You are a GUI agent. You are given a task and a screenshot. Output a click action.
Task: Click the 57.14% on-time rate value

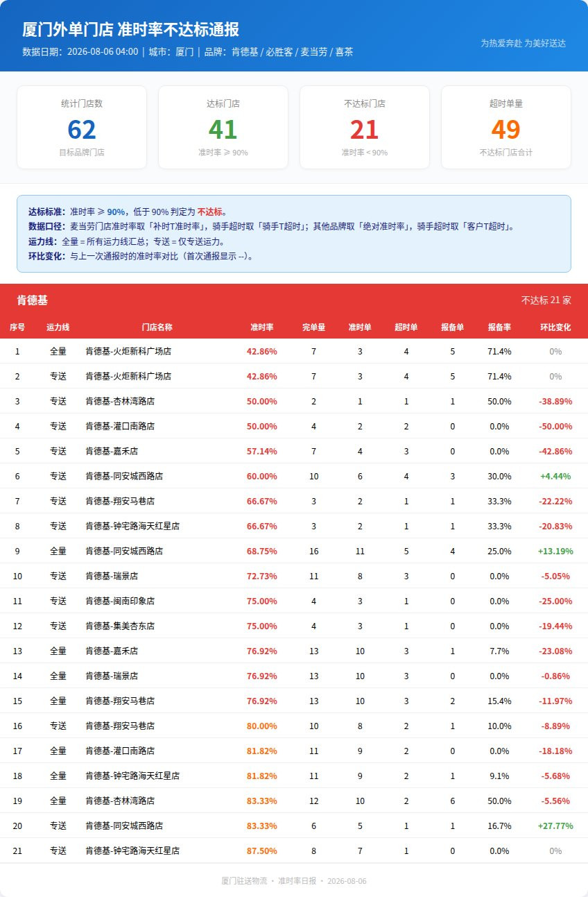tap(261, 452)
